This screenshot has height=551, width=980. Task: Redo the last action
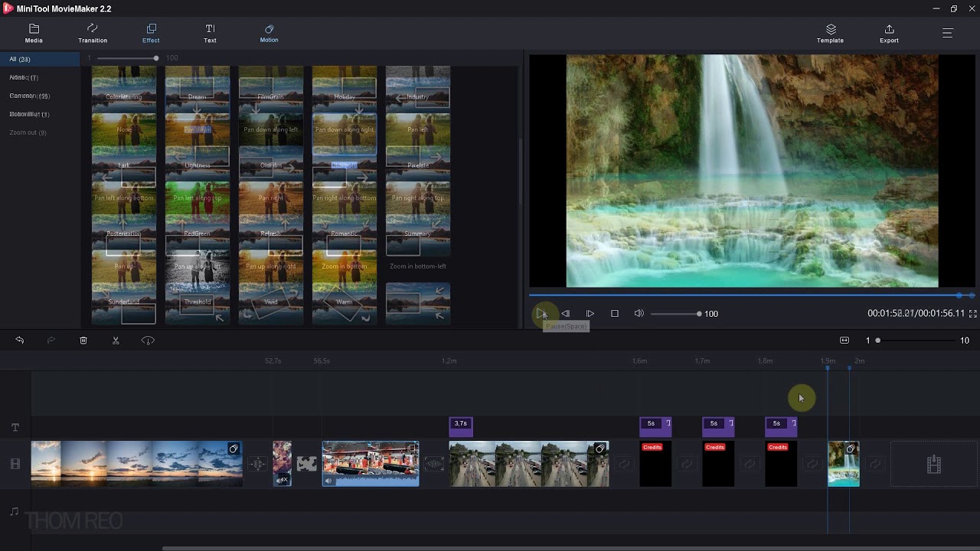(x=51, y=341)
